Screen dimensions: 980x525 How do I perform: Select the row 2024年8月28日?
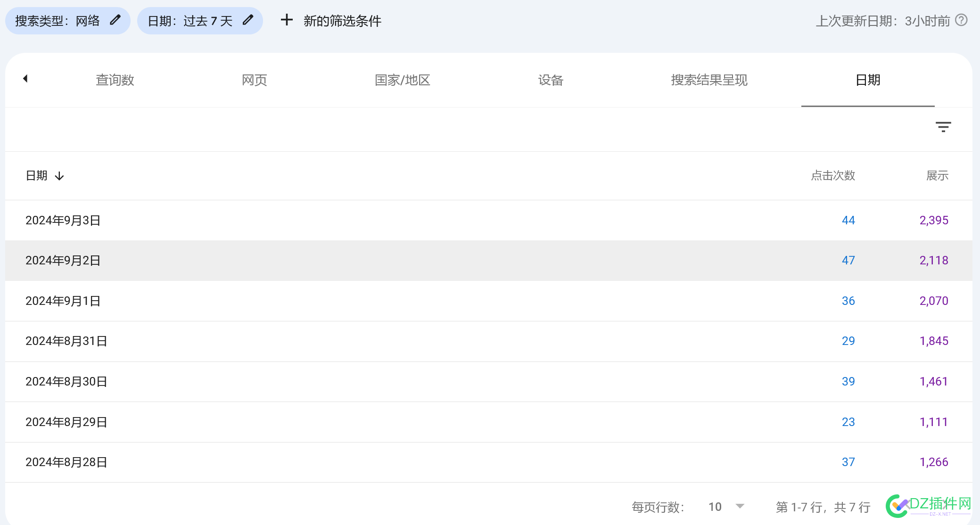click(x=489, y=462)
